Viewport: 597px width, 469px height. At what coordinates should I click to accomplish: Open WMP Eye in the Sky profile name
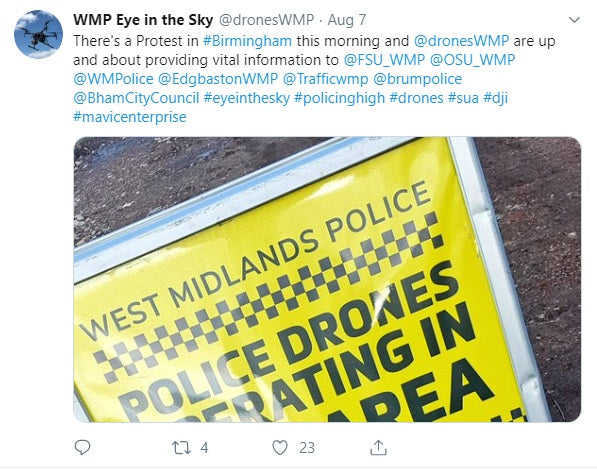coord(143,20)
